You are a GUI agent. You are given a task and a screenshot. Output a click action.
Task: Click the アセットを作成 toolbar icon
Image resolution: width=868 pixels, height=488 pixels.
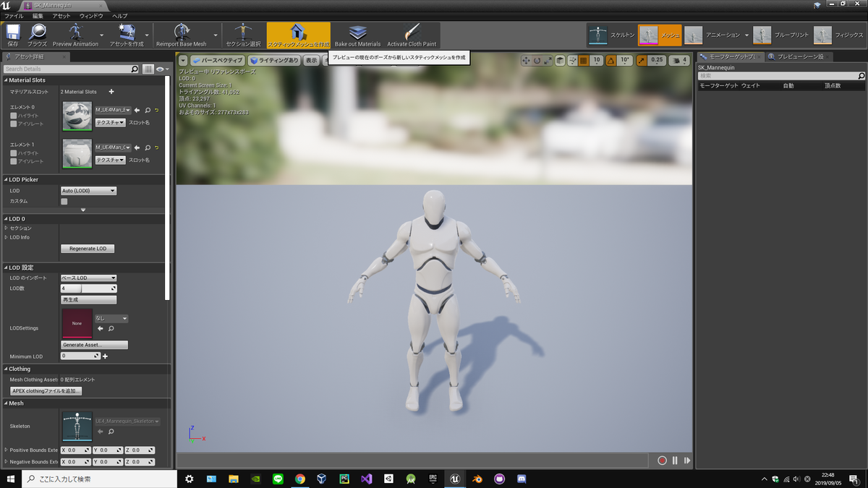[127, 34]
